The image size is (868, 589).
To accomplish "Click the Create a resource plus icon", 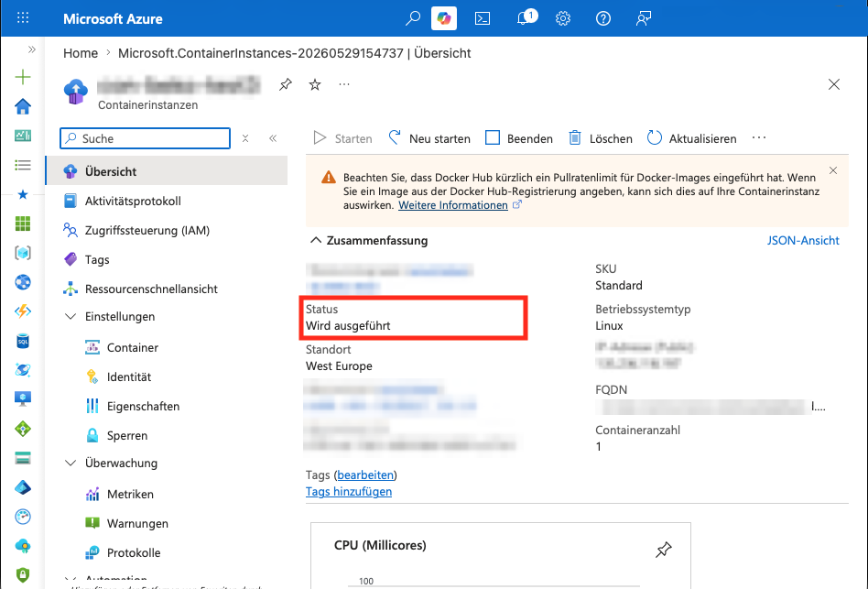I will tap(23, 77).
